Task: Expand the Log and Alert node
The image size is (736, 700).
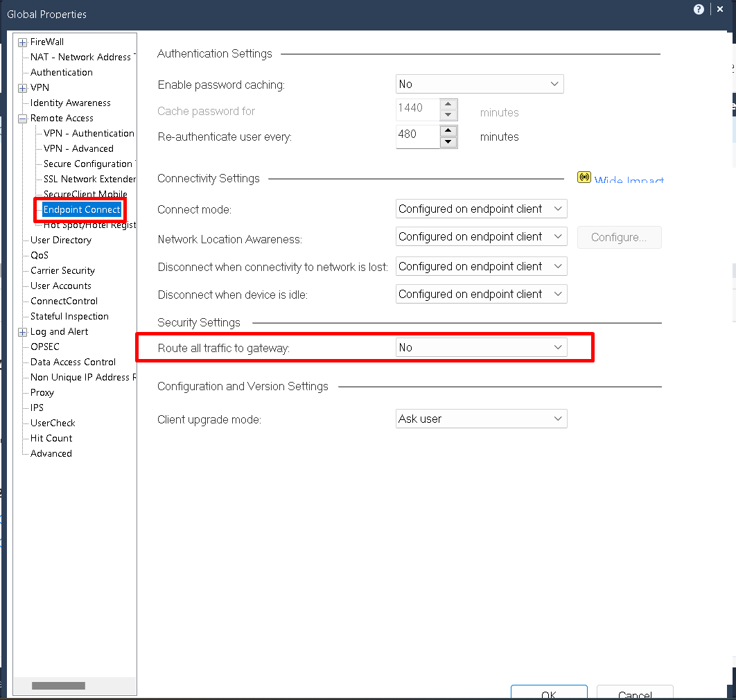Action: tap(21, 331)
